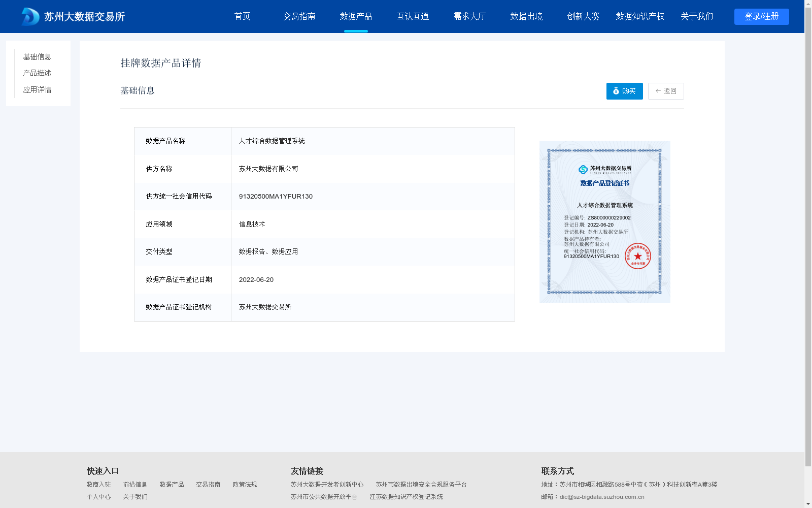812x508 pixels.
Task: Click footer link 数商入驻
Action: click(98, 485)
